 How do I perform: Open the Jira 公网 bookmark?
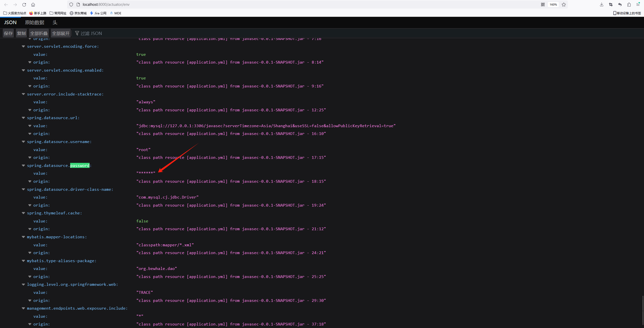[x=98, y=13]
